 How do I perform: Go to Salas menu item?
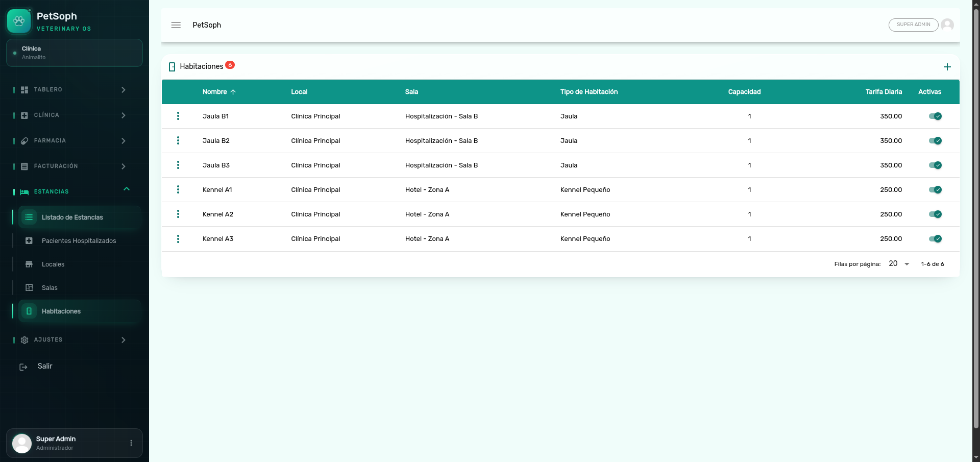point(80,288)
